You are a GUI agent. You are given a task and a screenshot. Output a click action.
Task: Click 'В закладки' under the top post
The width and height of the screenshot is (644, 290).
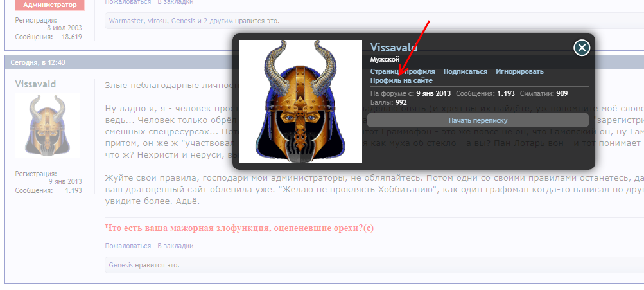tap(175, 2)
